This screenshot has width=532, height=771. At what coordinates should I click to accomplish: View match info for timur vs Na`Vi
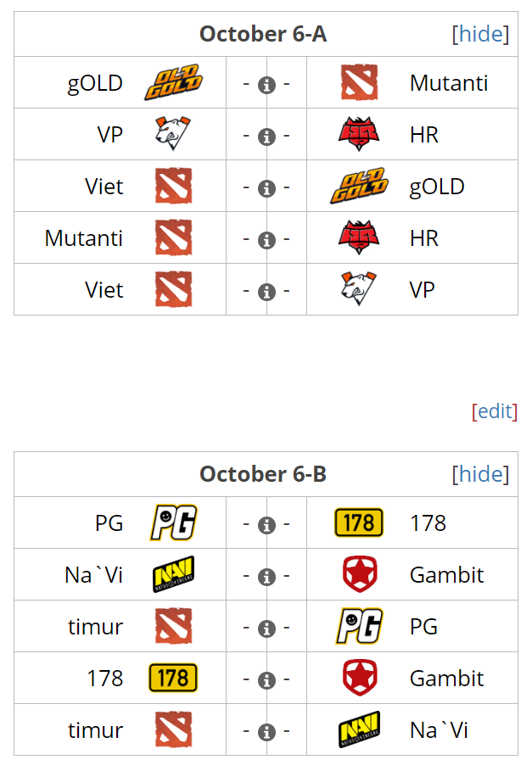click(x=266, y=732)
